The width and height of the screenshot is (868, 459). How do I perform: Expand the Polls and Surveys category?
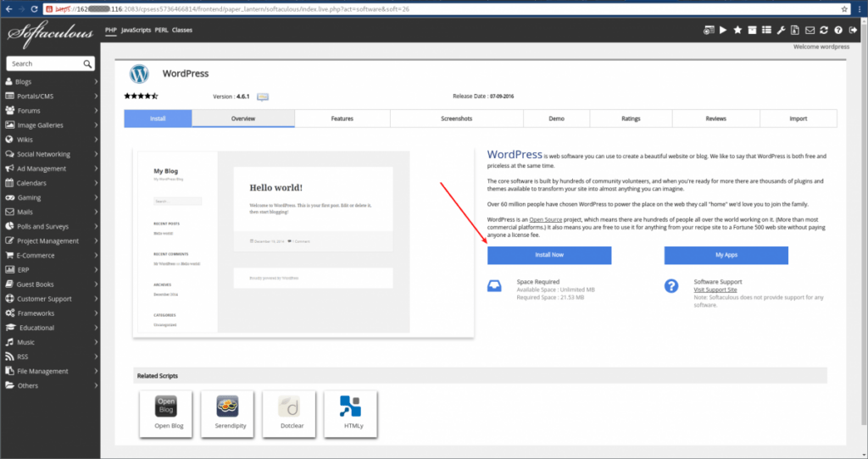[51, 226]
